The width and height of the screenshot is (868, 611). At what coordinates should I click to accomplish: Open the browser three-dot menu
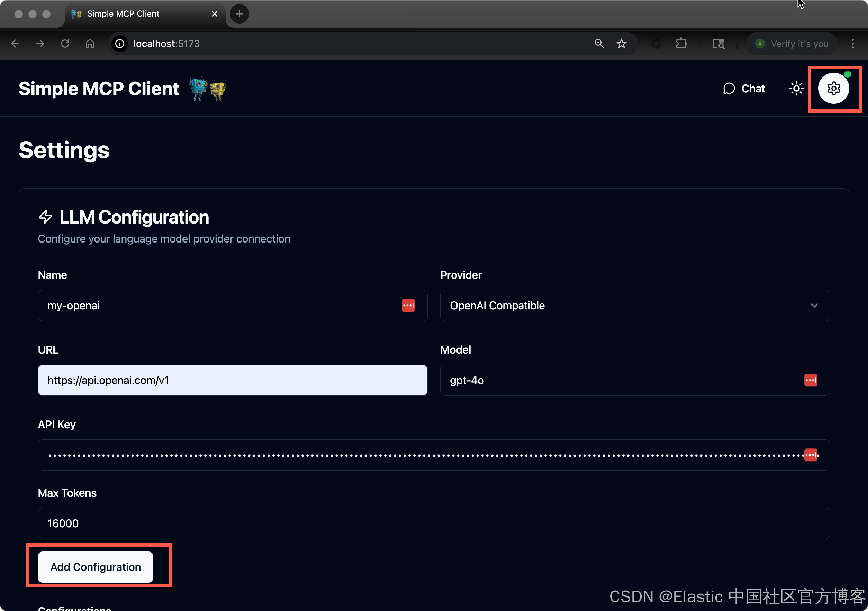click(x=852, y=44)
